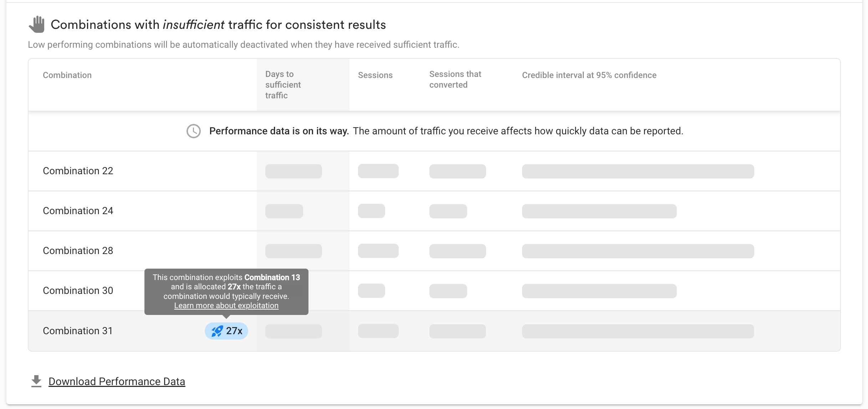The image size is (868, 409).
Task: Click Sessions that converted column header
Action: click(455, 79)
